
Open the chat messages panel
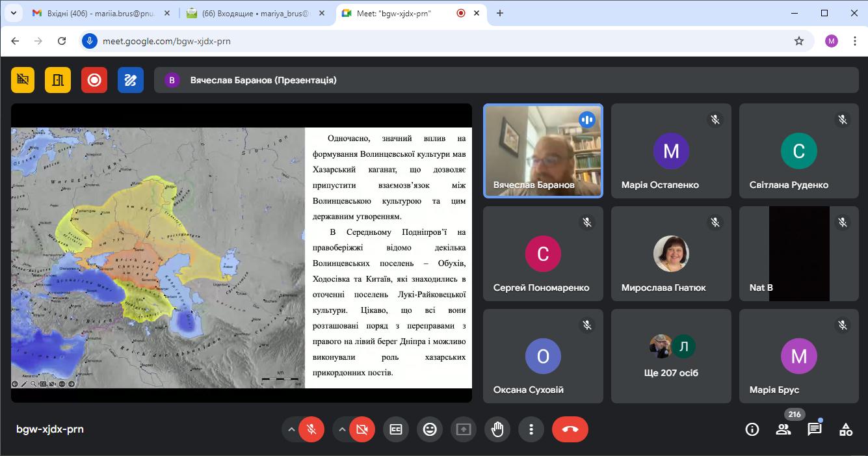tap(814, 429)
